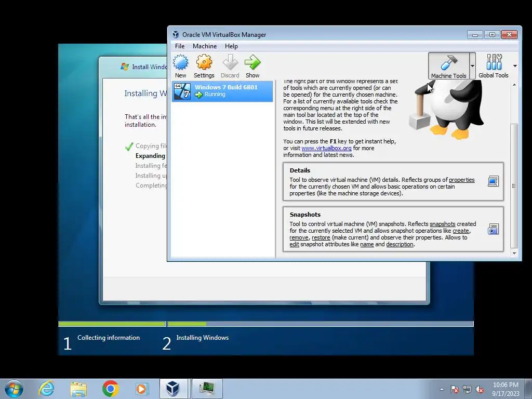
Task: Click the network tray icon
Action: (x=467, y=389)
